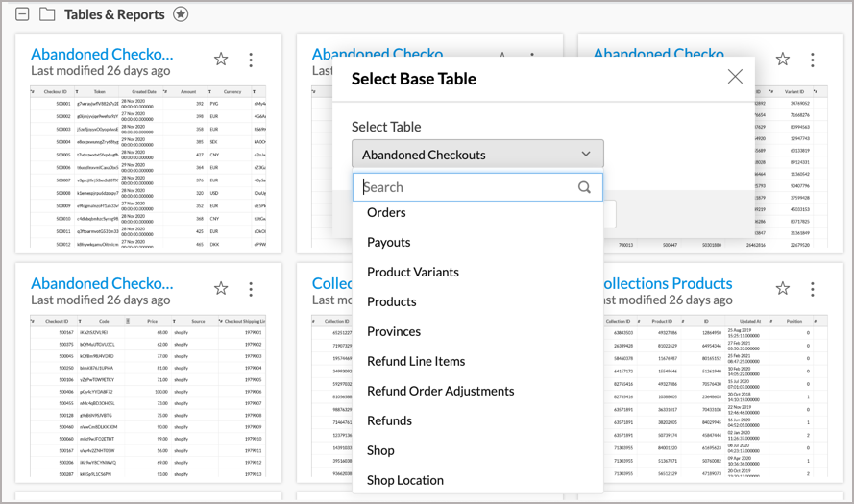The height and width of the screenshot is (504, 854).
Task: Click the magnifier icon in search box
Action: [x=584, y=187]
